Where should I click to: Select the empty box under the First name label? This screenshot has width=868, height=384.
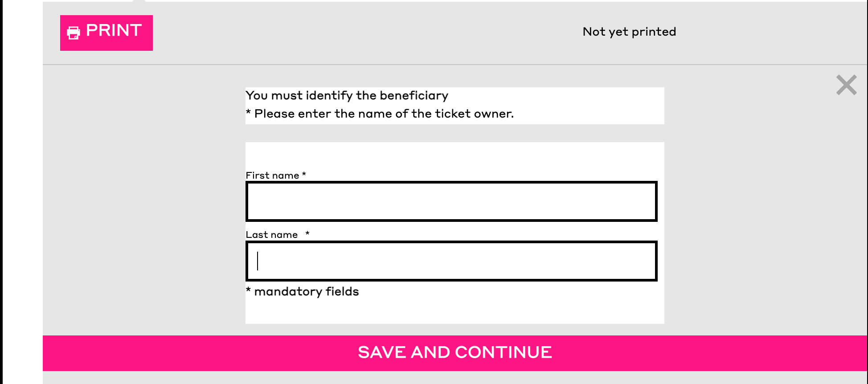(451, 201)
